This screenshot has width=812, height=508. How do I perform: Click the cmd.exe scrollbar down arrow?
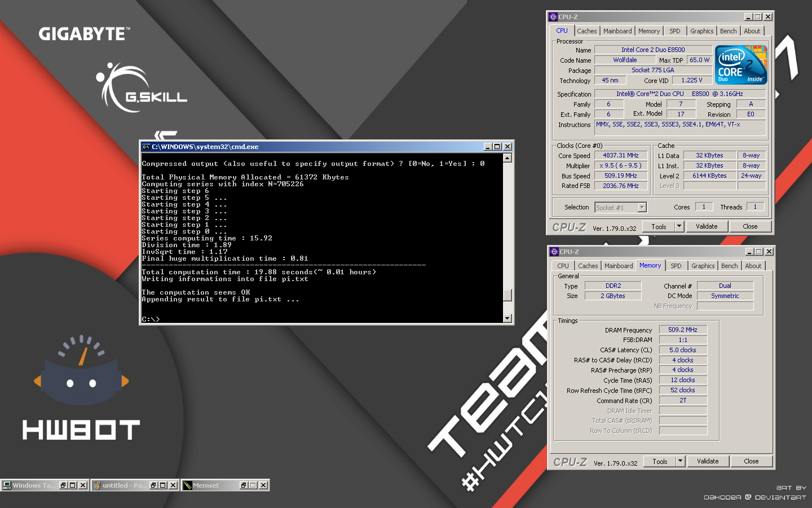pyautogui.click(x=507, y=318)
